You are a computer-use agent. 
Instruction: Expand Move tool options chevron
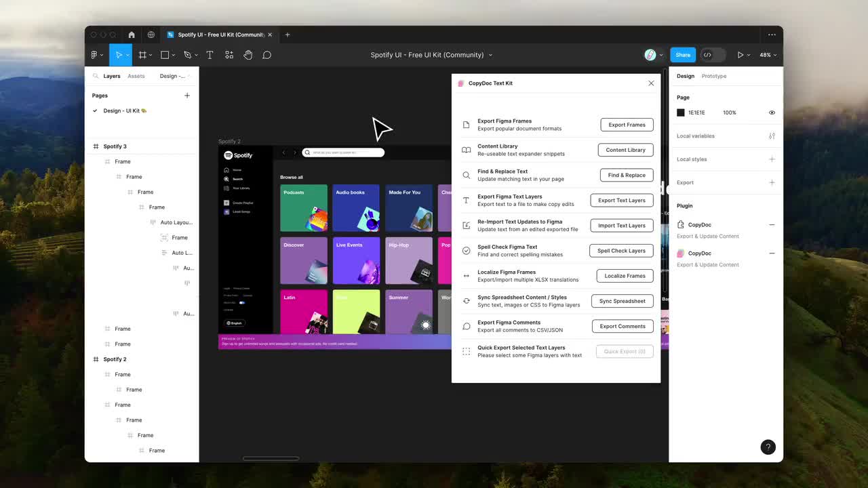(127, 55)
